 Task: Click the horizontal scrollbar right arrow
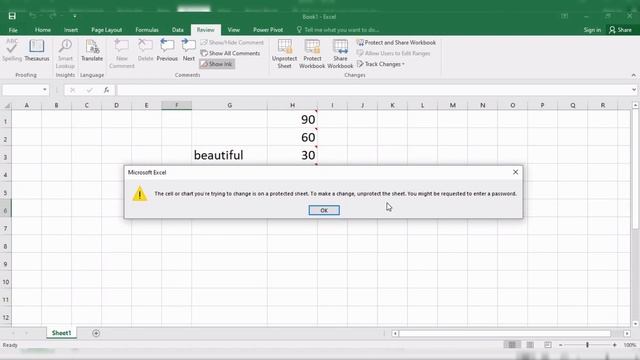click(x=627, y=333)
